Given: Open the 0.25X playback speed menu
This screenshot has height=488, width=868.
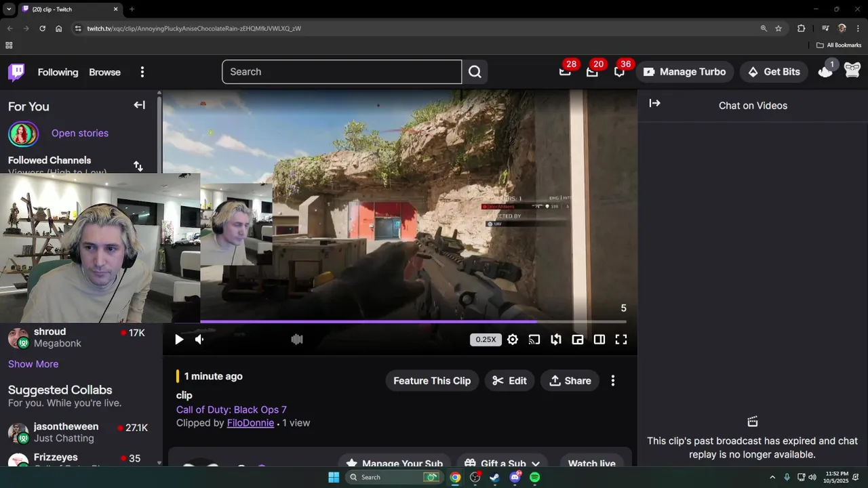Looking at the screenshot, I should (486, 340).
